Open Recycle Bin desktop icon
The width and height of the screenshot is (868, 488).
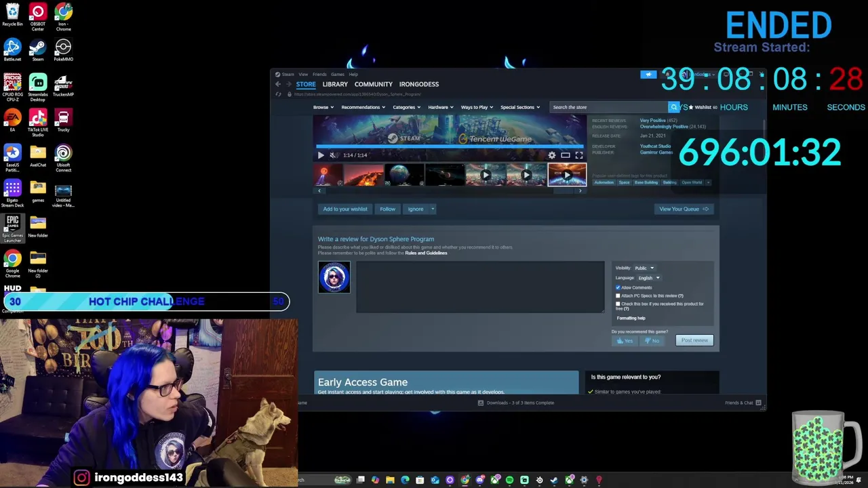pyautogui.click(x=12, y=15)
